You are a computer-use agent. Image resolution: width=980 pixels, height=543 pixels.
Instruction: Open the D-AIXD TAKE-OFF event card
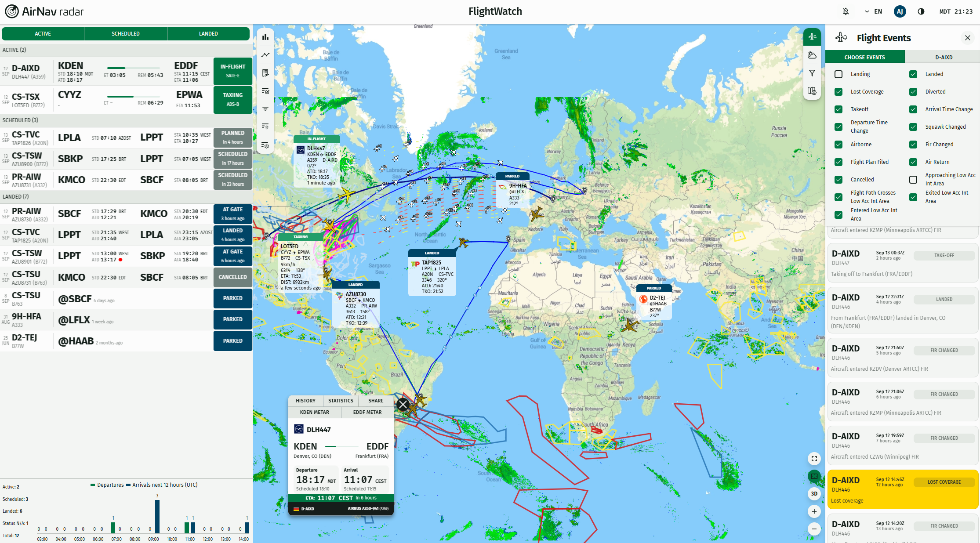pos(903,263)
